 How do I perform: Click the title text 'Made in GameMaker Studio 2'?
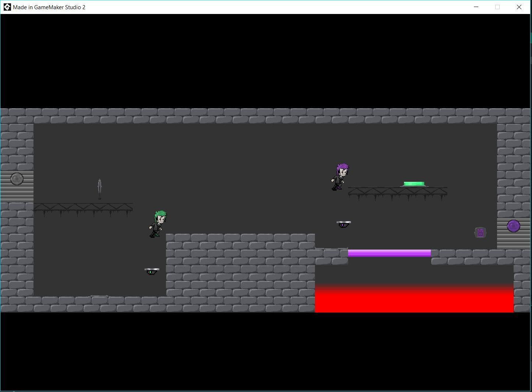49,7
